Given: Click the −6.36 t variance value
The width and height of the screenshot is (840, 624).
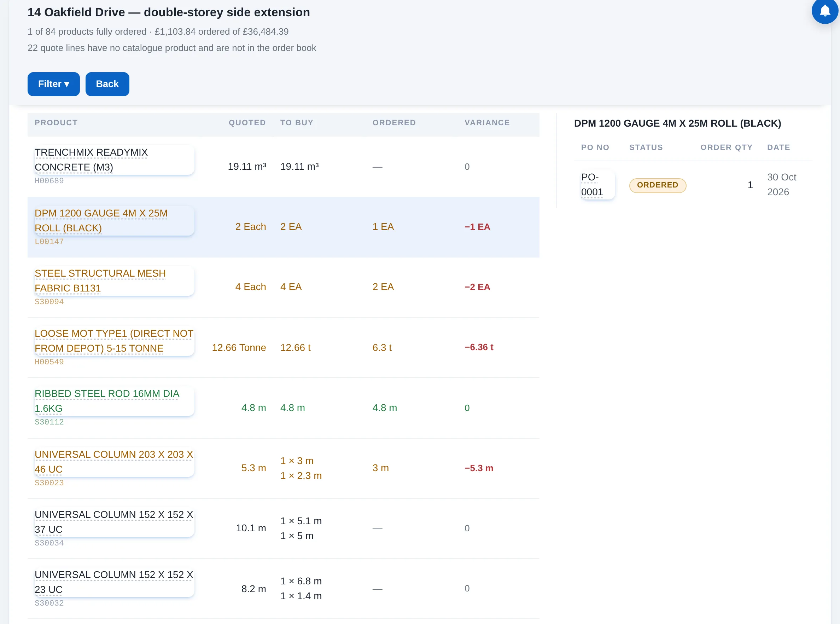Looking at the screenshot, I should tap(479, 347).
